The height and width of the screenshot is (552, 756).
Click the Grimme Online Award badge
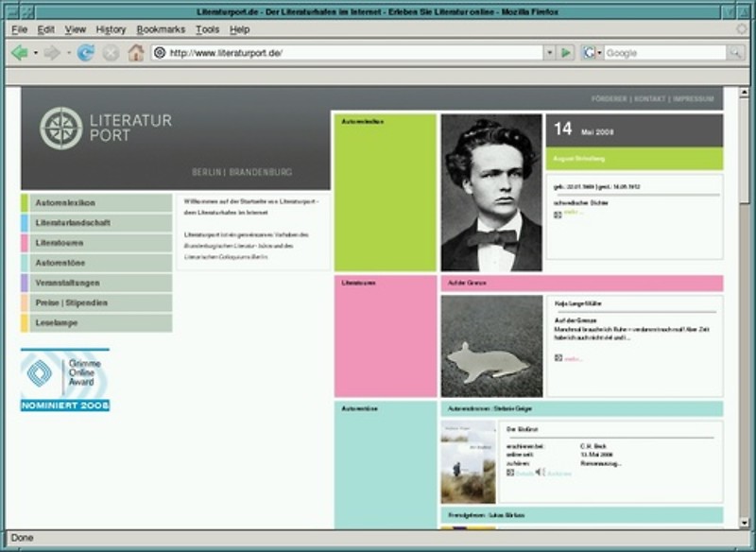click(x=65, y=380)
